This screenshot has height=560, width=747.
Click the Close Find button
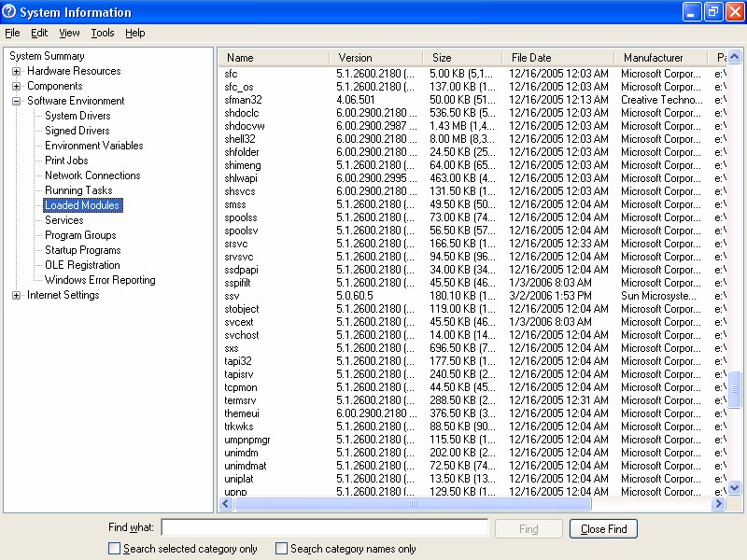click(x=603, y=529)
